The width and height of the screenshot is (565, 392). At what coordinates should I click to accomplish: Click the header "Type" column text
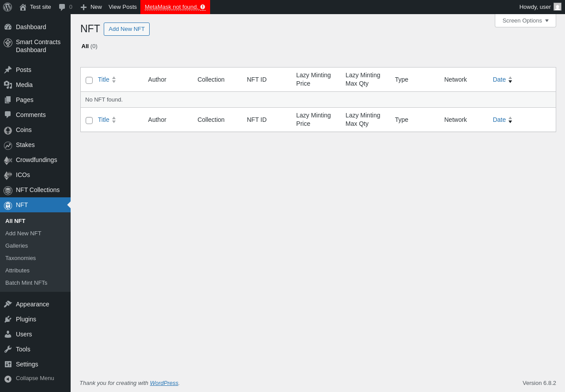(402, 79)
